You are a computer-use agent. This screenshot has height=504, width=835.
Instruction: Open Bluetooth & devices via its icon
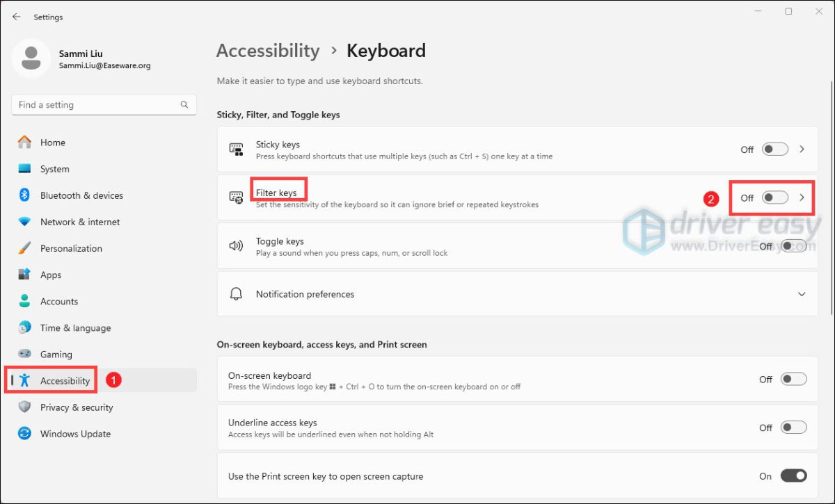click(x=25, y=195)
